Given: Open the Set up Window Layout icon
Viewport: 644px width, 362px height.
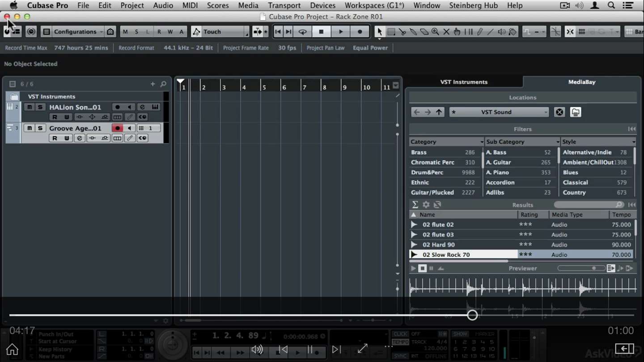Looking at the screenshot, I should [46, 32].
